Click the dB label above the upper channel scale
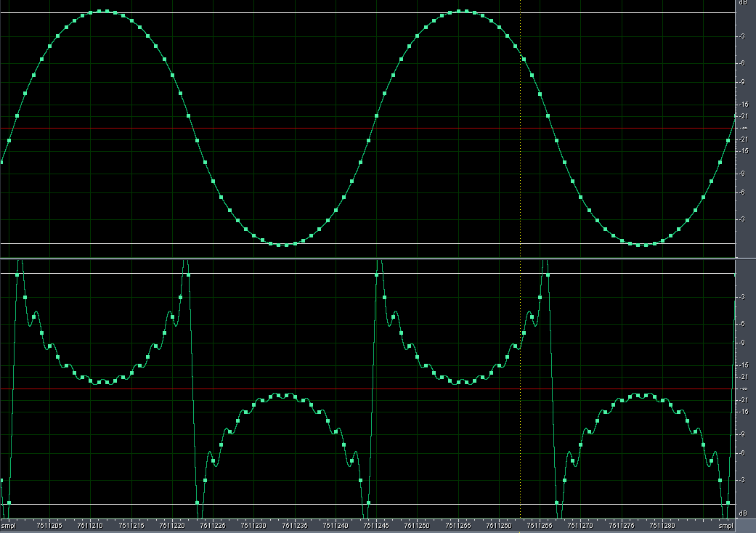Screen dimensions: 756x533 [743, 3]
